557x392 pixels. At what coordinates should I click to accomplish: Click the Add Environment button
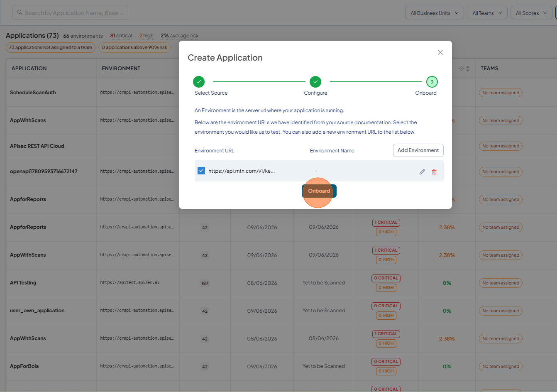pyautogui.click(x=418, y=150)
